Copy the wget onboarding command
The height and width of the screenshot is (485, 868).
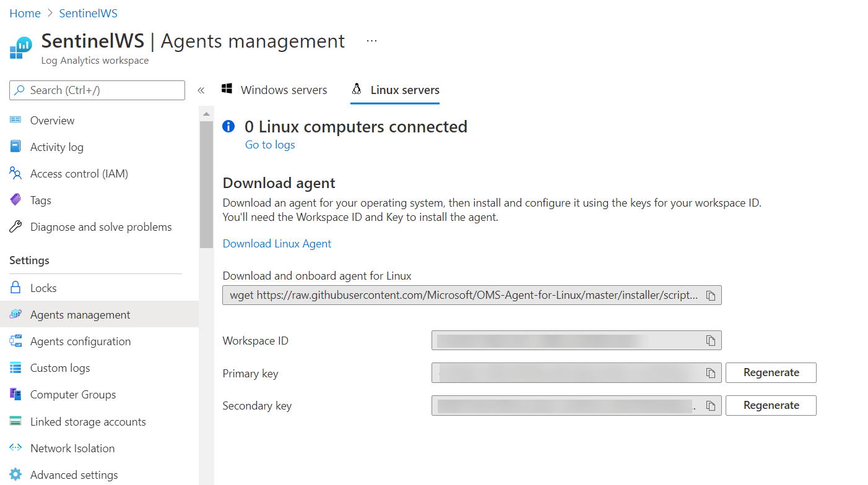click(x=711, y=295)
